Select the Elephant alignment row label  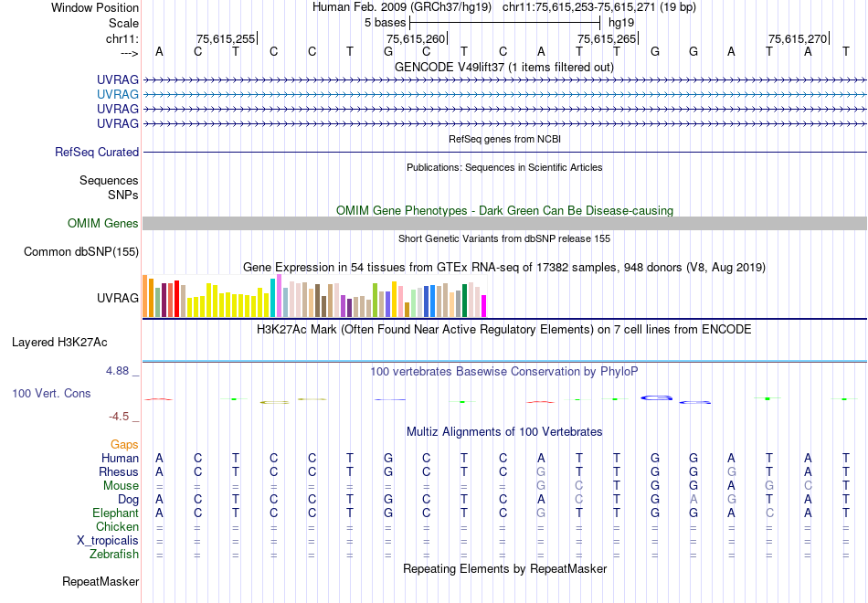coord(116,513)
